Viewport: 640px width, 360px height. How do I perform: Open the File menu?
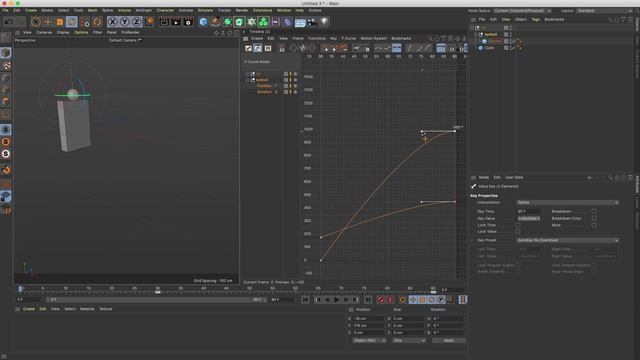[5, 10]
